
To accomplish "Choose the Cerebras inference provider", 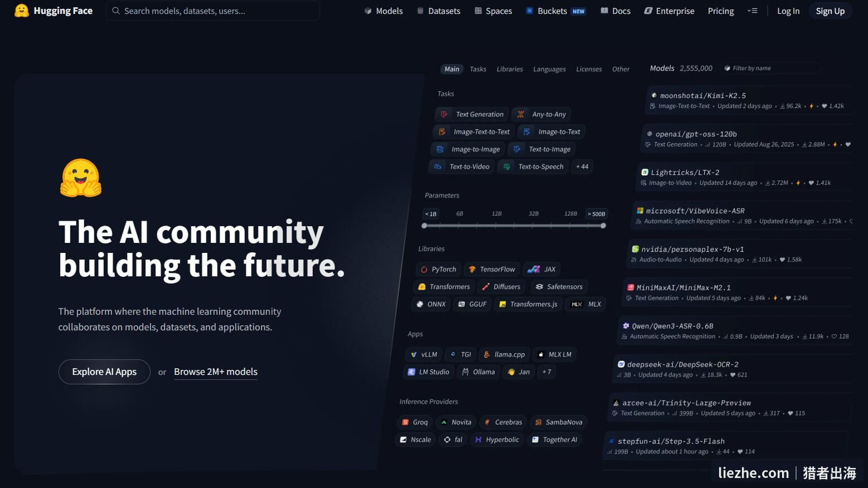I will 503,422.
